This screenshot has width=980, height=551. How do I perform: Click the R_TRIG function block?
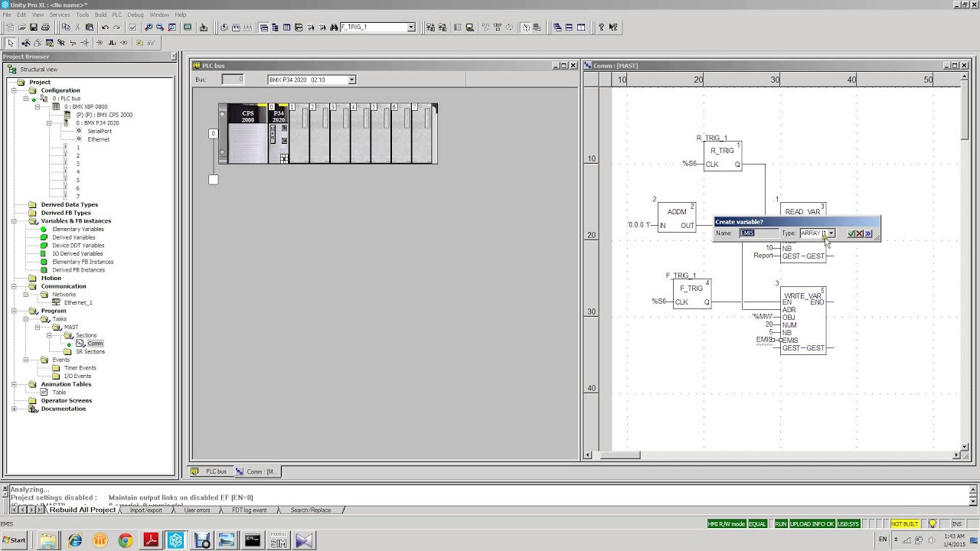pos(723,156)
